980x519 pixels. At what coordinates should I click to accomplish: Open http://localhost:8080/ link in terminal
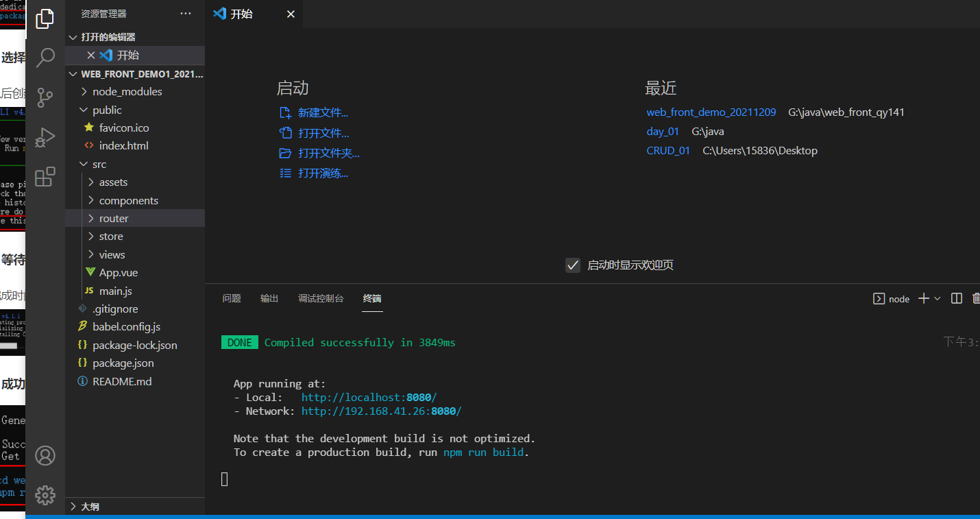[369, 397]
